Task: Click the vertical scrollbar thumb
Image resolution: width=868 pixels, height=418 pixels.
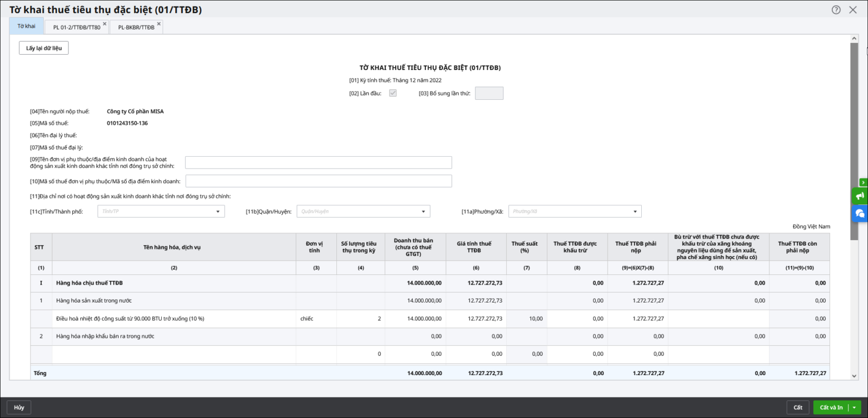Action: pyautogui.click(x=854, y=141)
